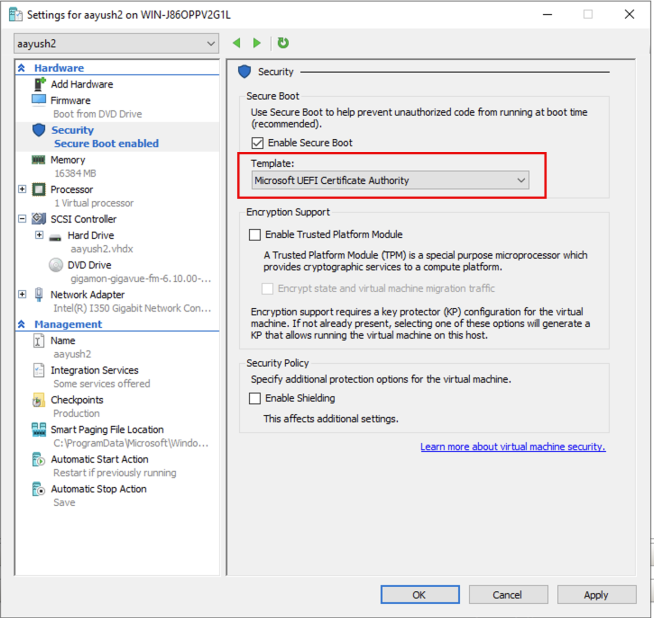Select the Smart Paging File Location icon

tap(39, 430)
